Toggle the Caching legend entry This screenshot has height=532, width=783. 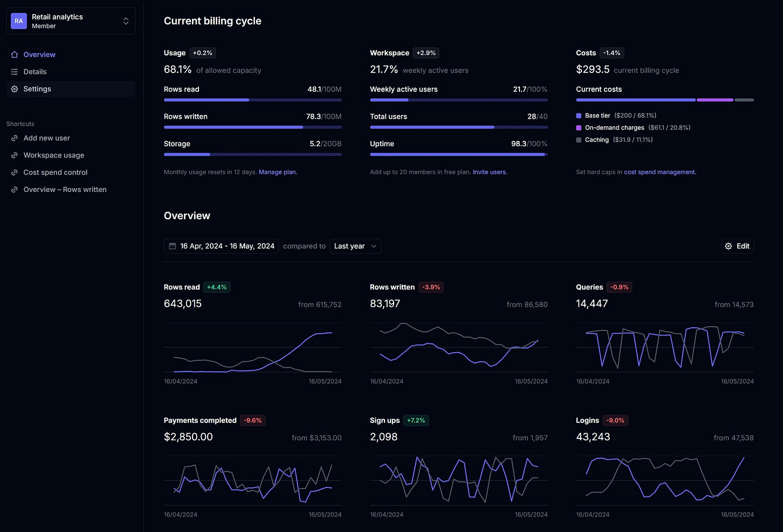tap(597, 140)
